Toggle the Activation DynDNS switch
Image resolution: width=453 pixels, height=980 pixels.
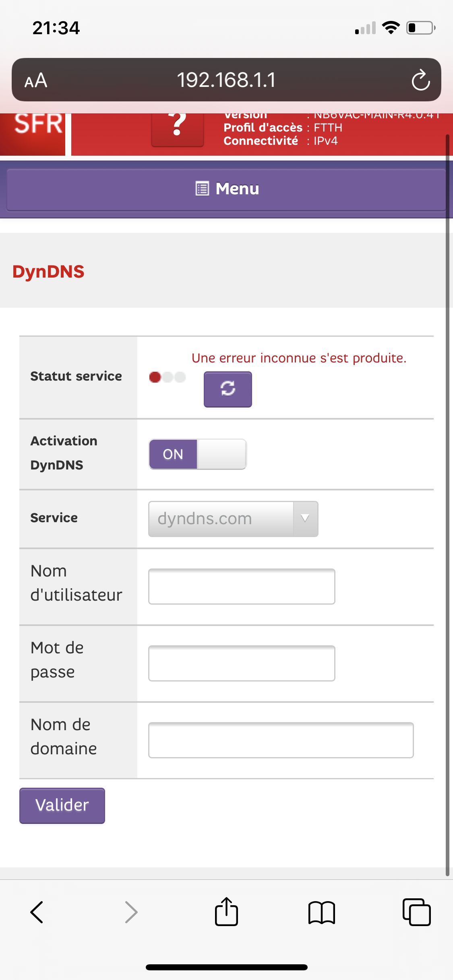197,454
